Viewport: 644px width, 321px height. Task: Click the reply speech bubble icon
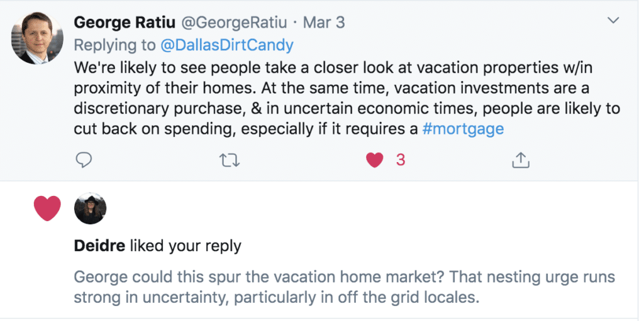pos(84,161)
